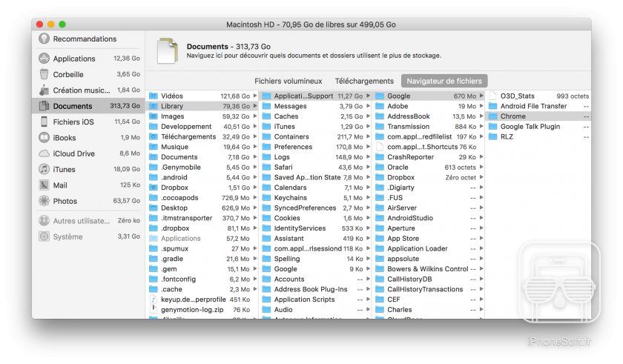Expand the Developpement folder arrow
The width and height of the screenshot is (623, 364).
tap(255, 127)
